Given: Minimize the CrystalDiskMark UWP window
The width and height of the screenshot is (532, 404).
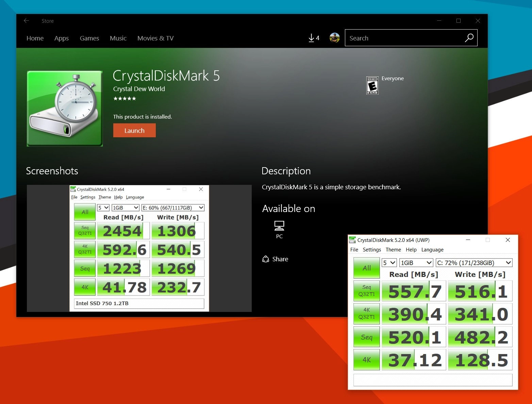Looking at the screenshot, I should pos(468,240).
